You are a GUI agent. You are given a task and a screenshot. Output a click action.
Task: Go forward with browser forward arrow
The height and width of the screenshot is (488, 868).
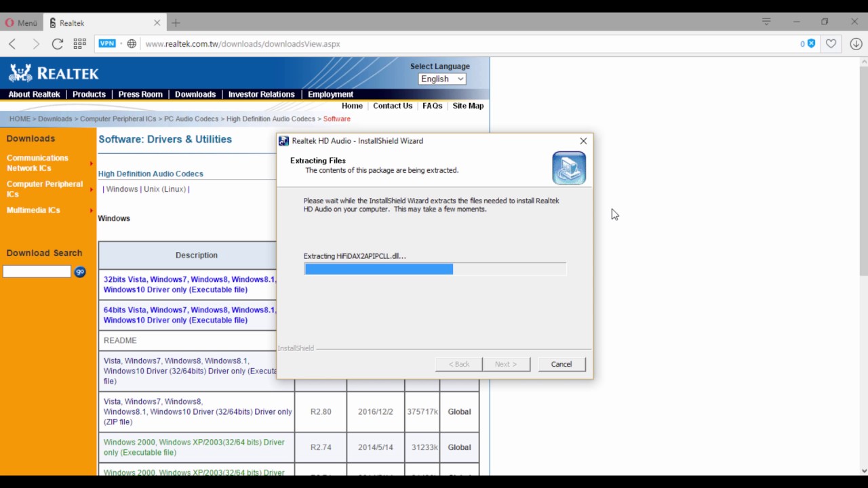35,44
